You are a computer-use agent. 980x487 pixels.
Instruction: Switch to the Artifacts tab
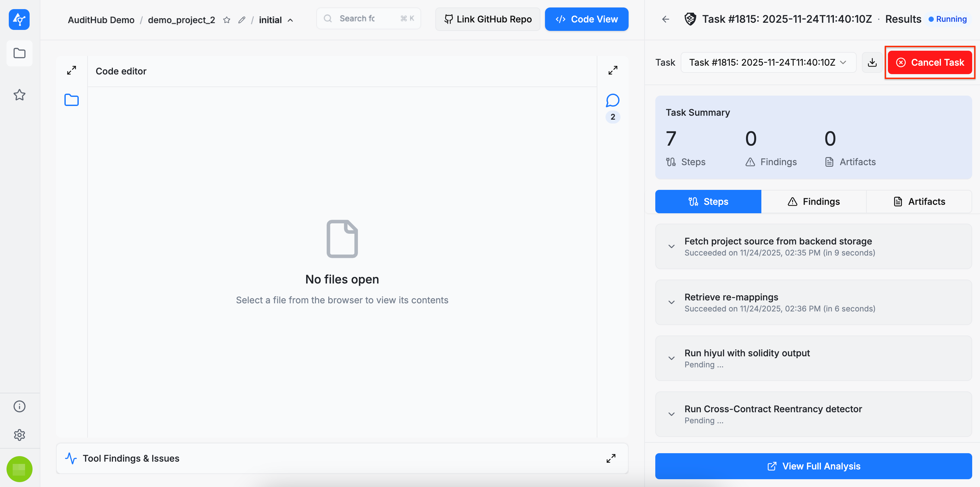[919, 202]
